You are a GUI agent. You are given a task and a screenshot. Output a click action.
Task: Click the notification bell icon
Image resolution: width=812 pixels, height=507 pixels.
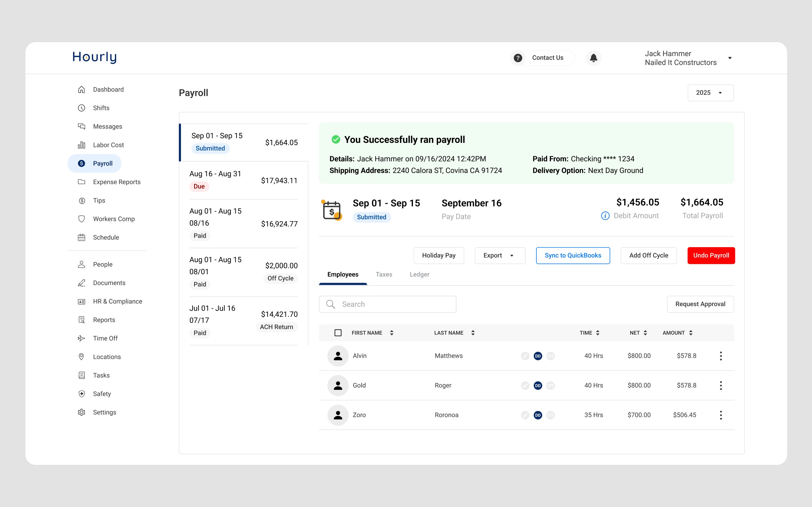point(593,58)
